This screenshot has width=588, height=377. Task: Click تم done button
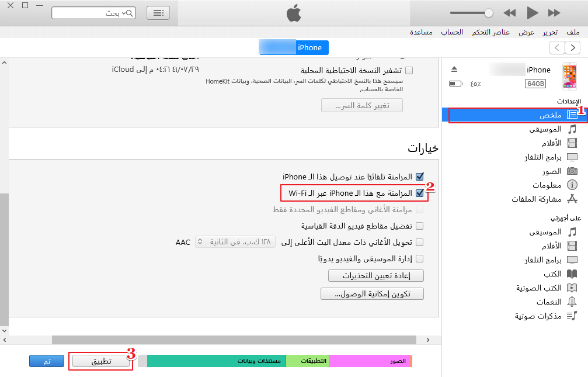click(47, 361)
